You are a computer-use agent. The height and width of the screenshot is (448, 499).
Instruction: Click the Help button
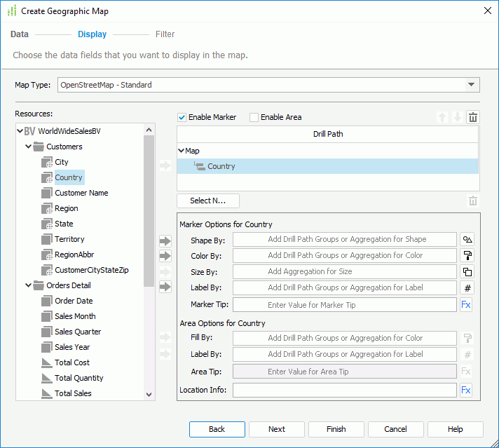[x=455, y=429]
